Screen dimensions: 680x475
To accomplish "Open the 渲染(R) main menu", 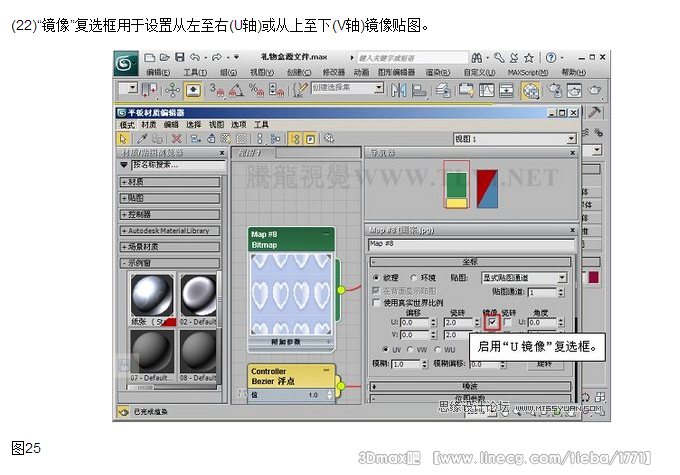I will coord(437,72).
